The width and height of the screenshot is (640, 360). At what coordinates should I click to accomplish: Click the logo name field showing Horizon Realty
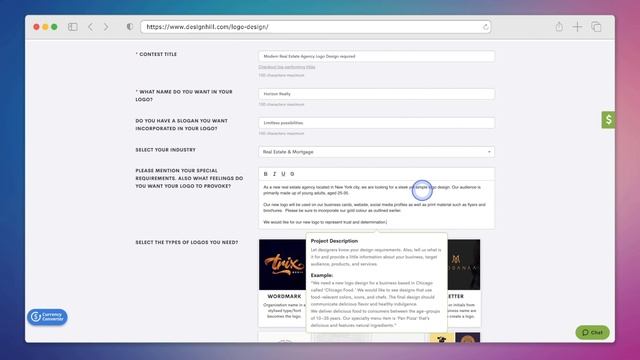coord(376,94)
